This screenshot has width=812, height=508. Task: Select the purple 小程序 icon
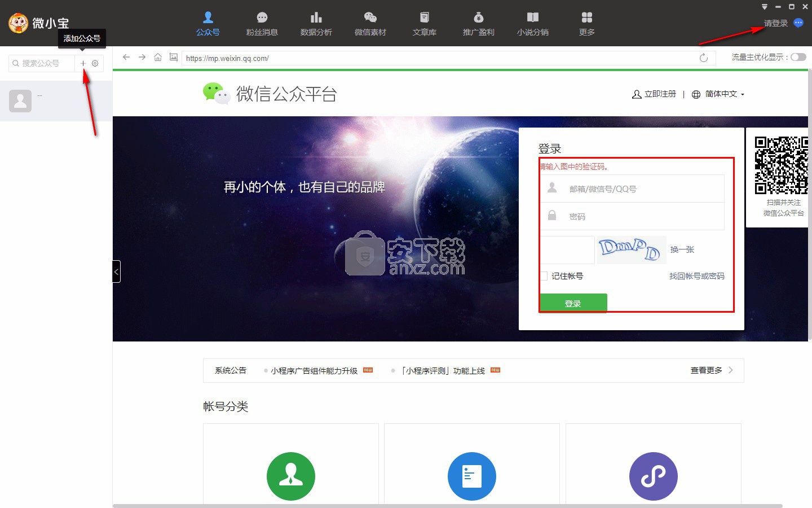[654, 476]
